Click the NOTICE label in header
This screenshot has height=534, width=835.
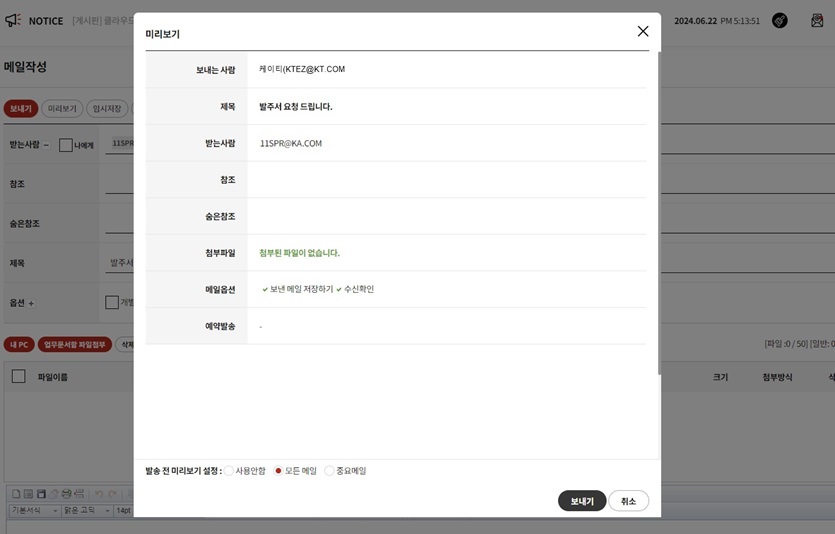tap(46, 21)
